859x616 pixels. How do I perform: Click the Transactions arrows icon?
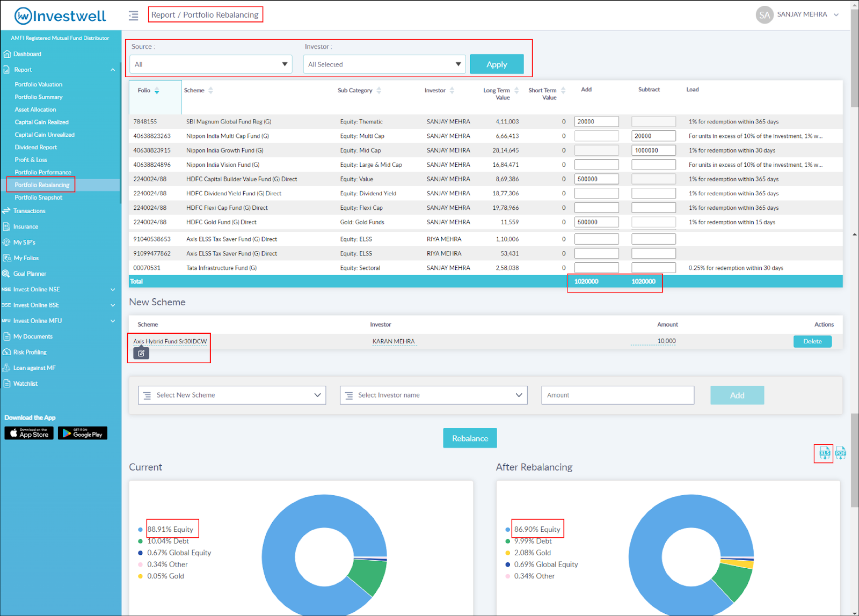click(6, 211)
